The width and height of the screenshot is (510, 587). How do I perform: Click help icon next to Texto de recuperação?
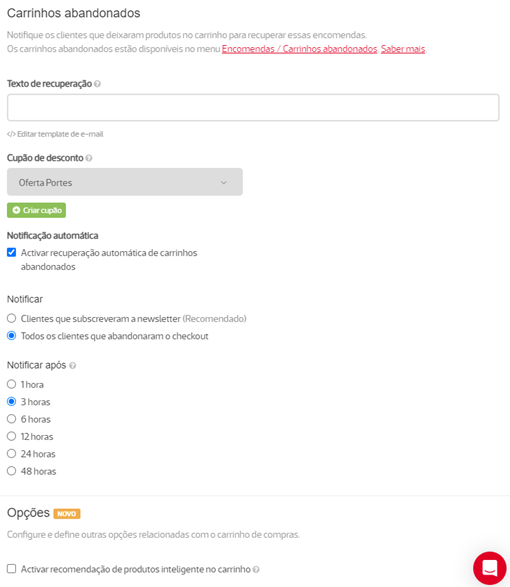(97, 84)
